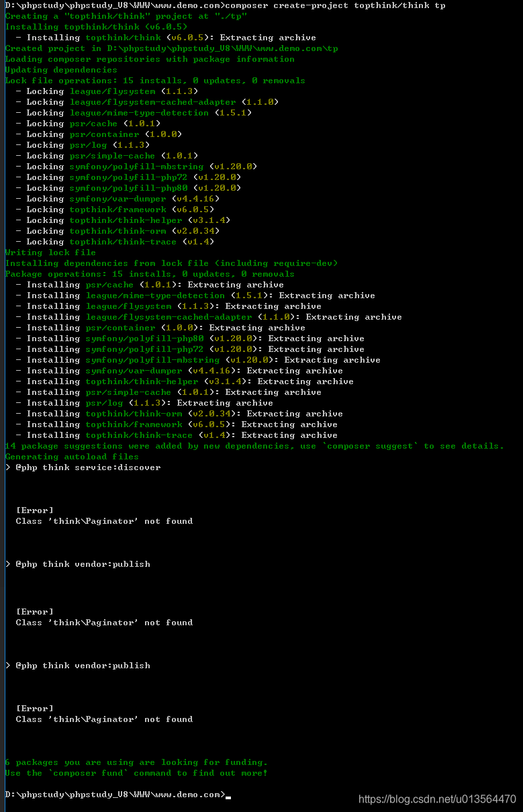Screen dimensions: 523x812
Task: Click the 'Locking symfony/polyfill-php72' line
Action: click(x=128, y=177)
